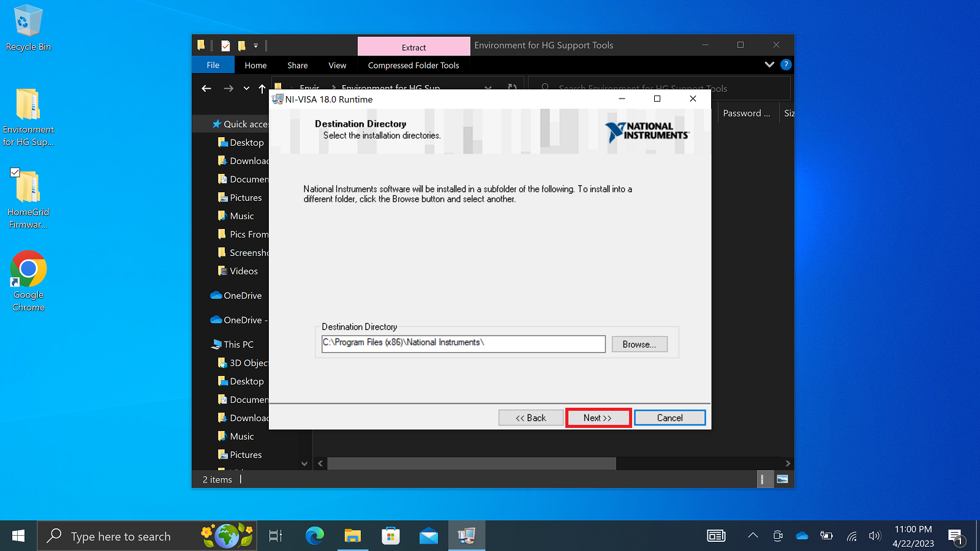
Task: Select Music under This PC
Action: [236, 436]
